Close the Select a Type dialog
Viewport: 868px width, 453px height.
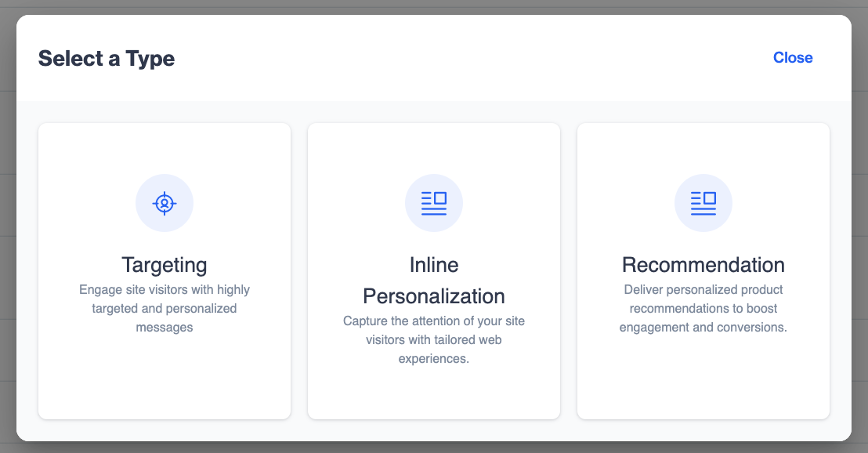tap(793, 57)
